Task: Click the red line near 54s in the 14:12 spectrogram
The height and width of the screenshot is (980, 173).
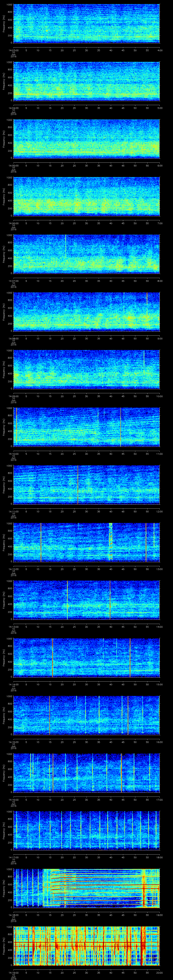Action: 146,542
